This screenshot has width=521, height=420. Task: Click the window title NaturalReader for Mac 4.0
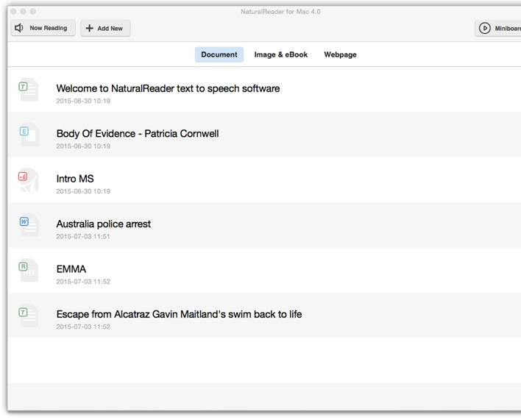click(280, 12)
